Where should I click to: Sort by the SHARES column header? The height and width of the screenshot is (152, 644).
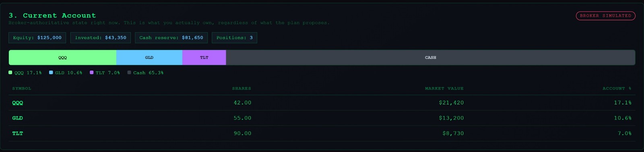click(x=242, y=88)
